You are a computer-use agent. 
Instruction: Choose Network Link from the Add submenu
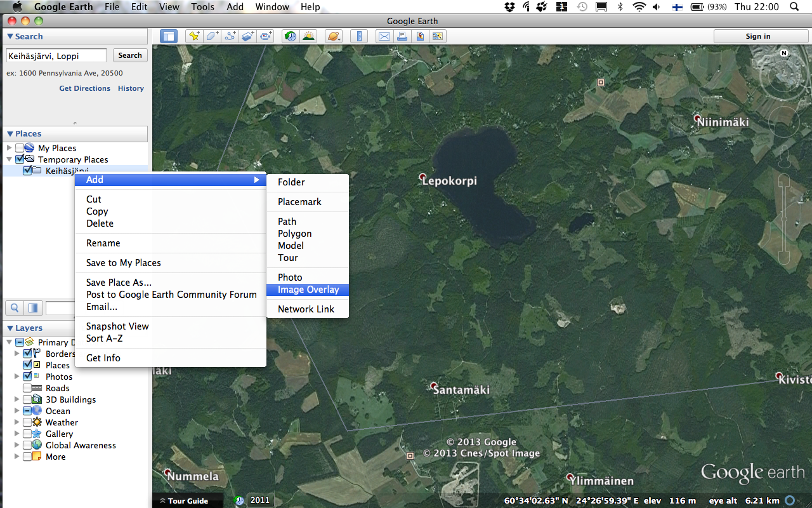pos(308,309)
